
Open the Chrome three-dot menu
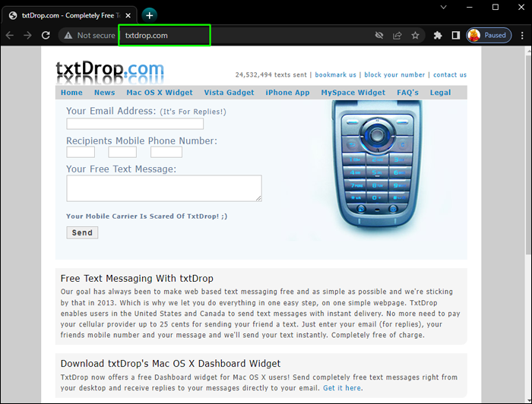(522, 35)
